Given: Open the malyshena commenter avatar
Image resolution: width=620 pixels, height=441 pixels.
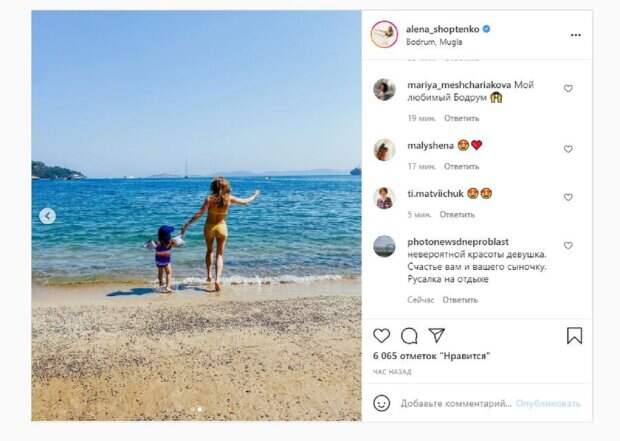Looking at the screenshot, I should 384,150.
